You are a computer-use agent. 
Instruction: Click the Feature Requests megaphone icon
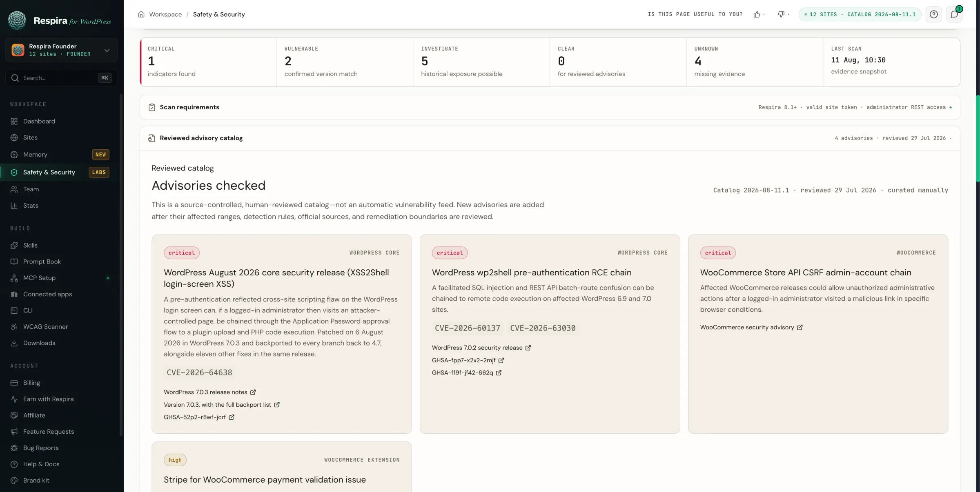click(x=14, y=432)
